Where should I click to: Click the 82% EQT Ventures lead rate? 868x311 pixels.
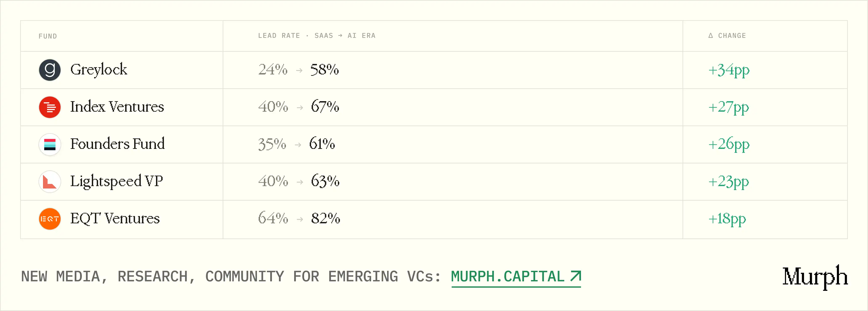pos(325,218)
